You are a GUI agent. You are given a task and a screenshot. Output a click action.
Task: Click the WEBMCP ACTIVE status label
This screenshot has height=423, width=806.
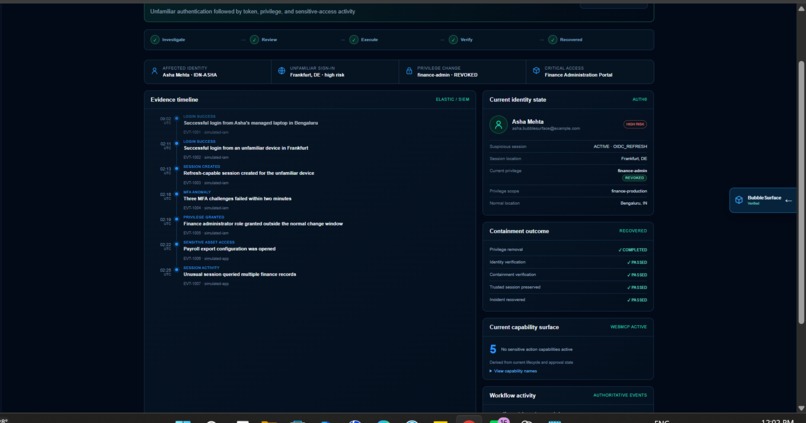click(628, 327)
